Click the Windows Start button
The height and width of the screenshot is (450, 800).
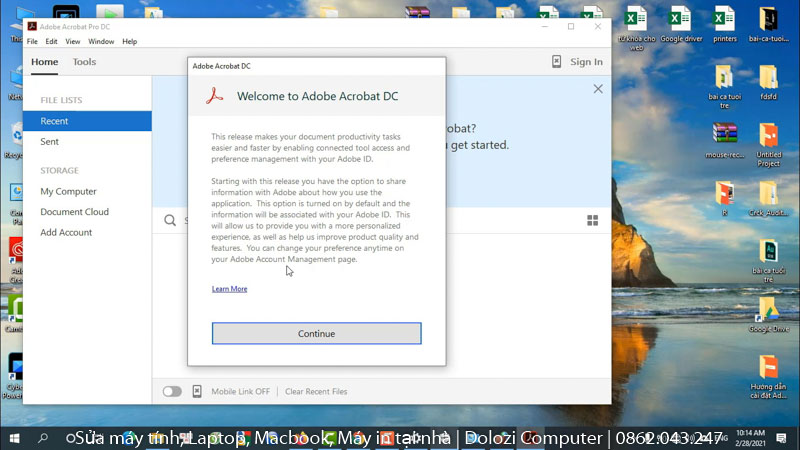point(14,438)
